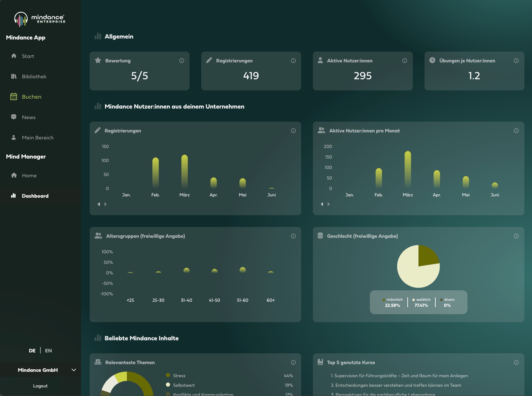Click the 51-60 age group marker
This screenshot has height=396, width=532.
pyautogui.click(x=243, y=270)
